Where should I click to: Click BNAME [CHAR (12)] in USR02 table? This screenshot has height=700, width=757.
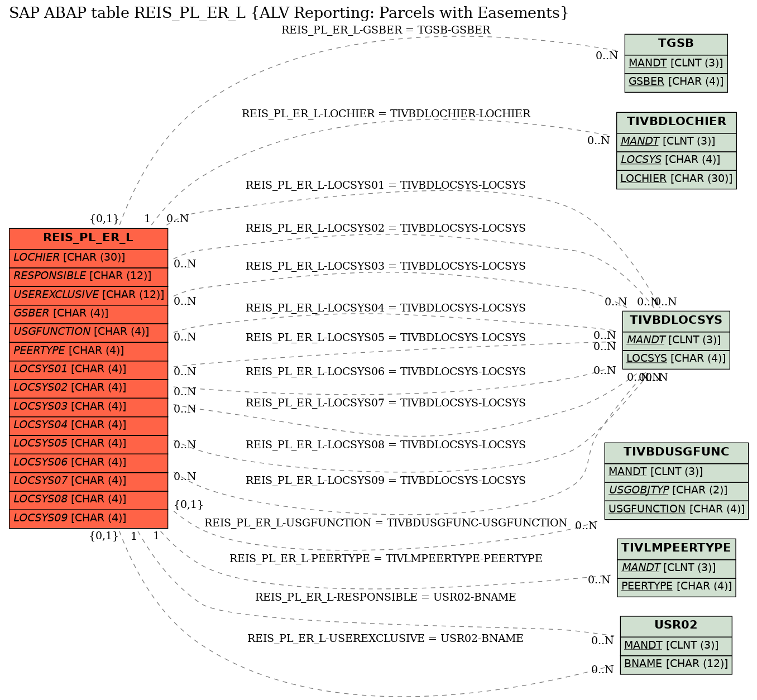click(676, 664)
